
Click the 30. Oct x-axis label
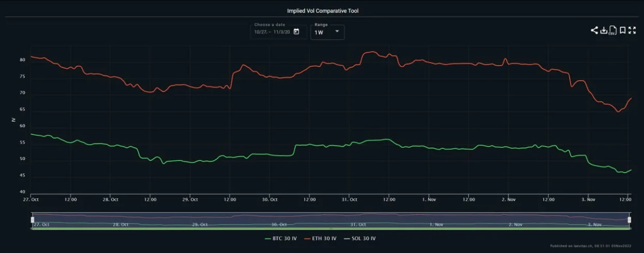(x=270, y=199)
